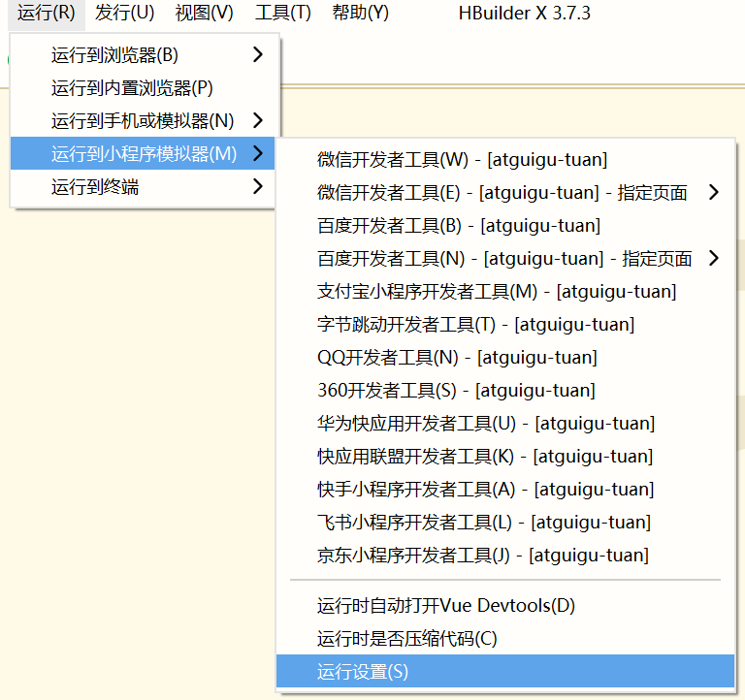The image size is (745, 700).
Task: Toggle 运行时自动打开Vue Devtools(D)
Action: [446, 606]
